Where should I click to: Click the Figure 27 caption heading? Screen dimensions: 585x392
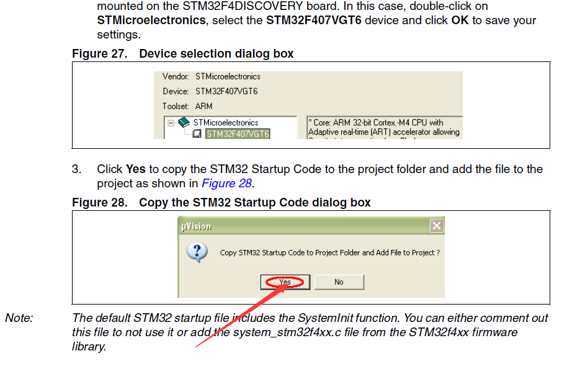point(183,54)
